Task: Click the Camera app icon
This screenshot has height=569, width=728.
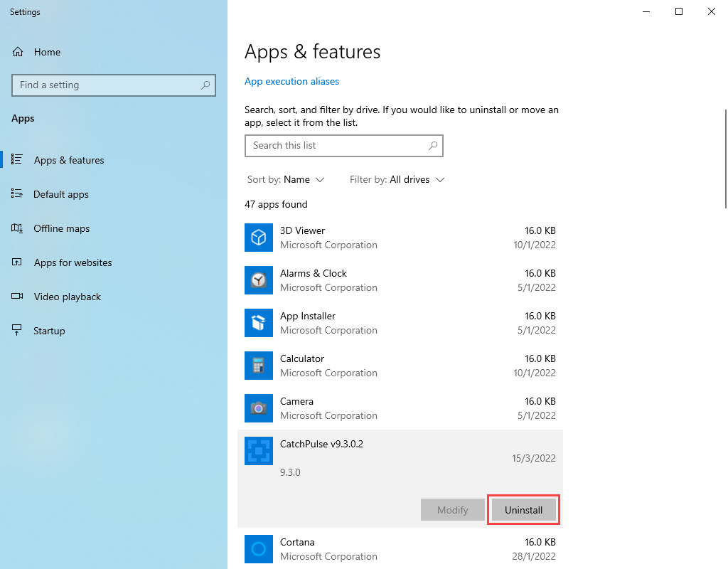Action: pyautogui.click(x=259, y=408)
